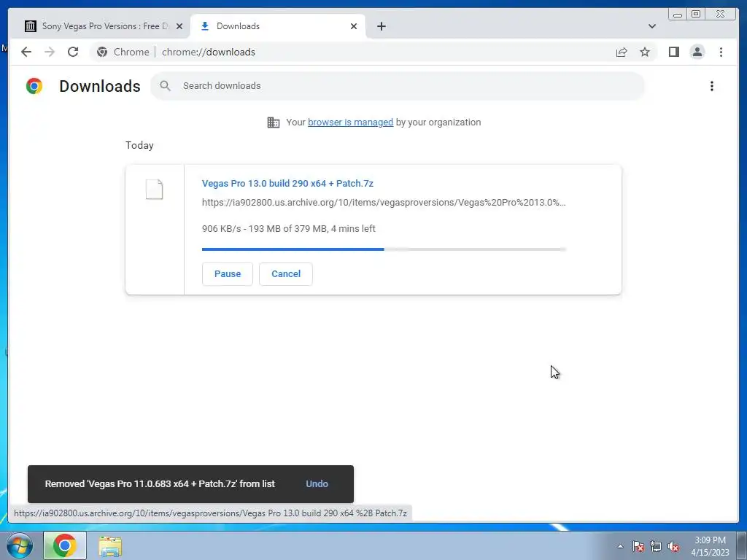Cancel the Vegas Pro 13.0 download
Image resolution: width=747 pixels, height=560 pixels.
286,274
